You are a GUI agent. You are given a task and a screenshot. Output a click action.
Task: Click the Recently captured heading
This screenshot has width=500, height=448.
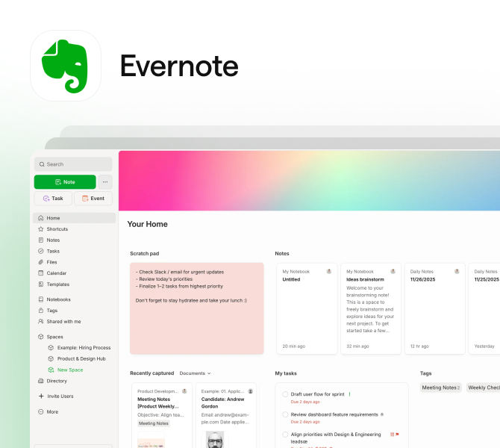[151, 373]
